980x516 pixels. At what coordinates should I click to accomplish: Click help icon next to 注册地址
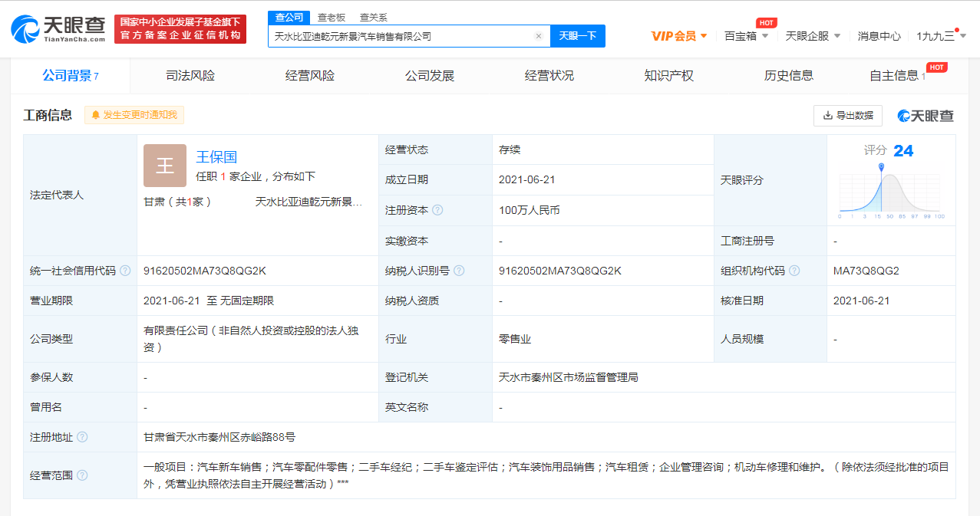point(82,437)
